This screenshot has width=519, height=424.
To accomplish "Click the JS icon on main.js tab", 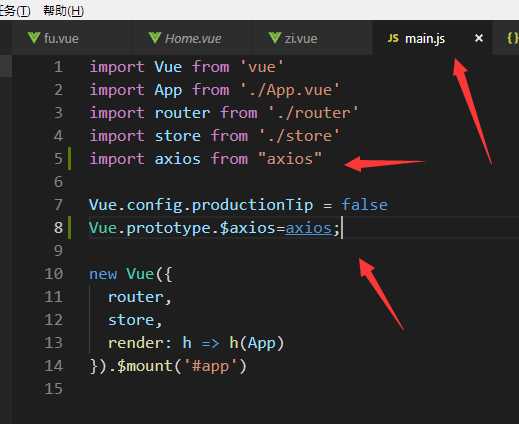I will [393, 38].
